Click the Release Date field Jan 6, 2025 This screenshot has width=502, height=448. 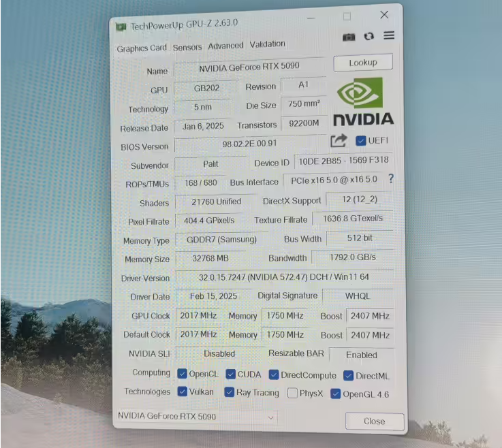(203, 126)
